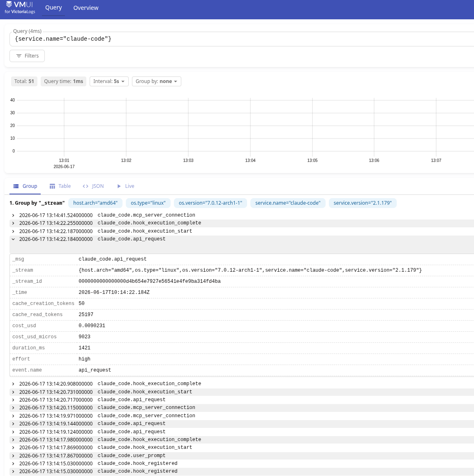The width and height of the screenshot is (474, 476).
Task: Click the _stream_id hash value
Action: (x=149, y=281)
